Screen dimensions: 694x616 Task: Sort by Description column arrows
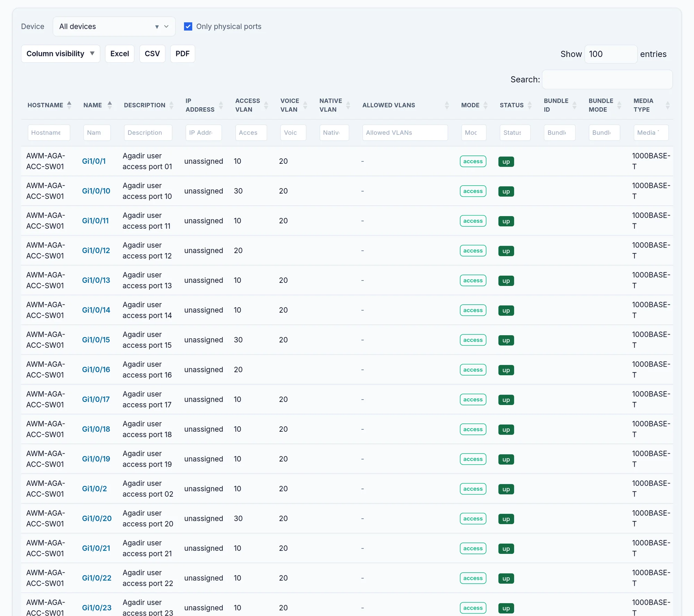[x=171, y=105]
